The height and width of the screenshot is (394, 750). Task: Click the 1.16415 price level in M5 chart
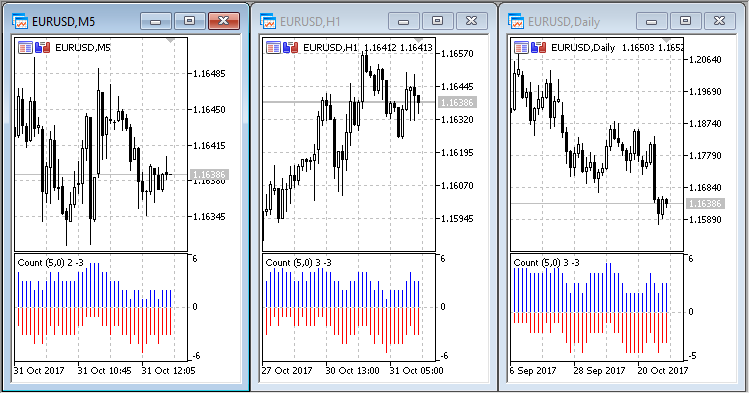209,145
